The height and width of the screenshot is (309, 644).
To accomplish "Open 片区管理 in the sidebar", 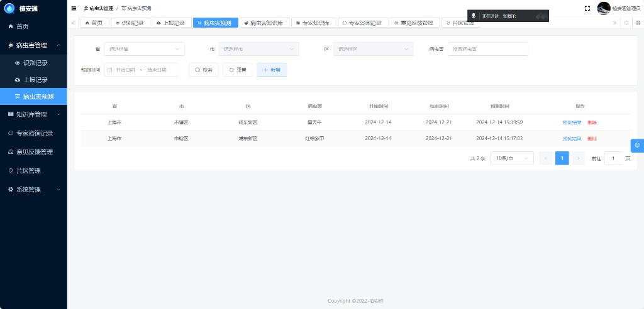I will 33,171.
